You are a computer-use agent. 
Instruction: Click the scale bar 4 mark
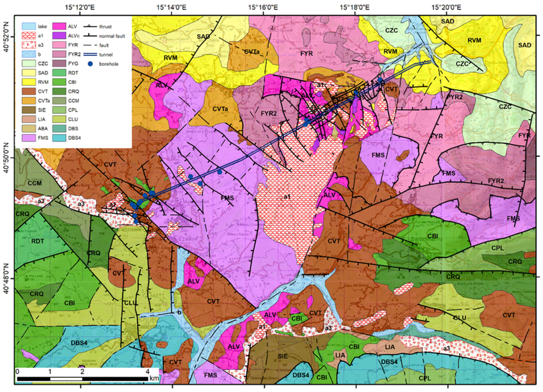(148, 372)
